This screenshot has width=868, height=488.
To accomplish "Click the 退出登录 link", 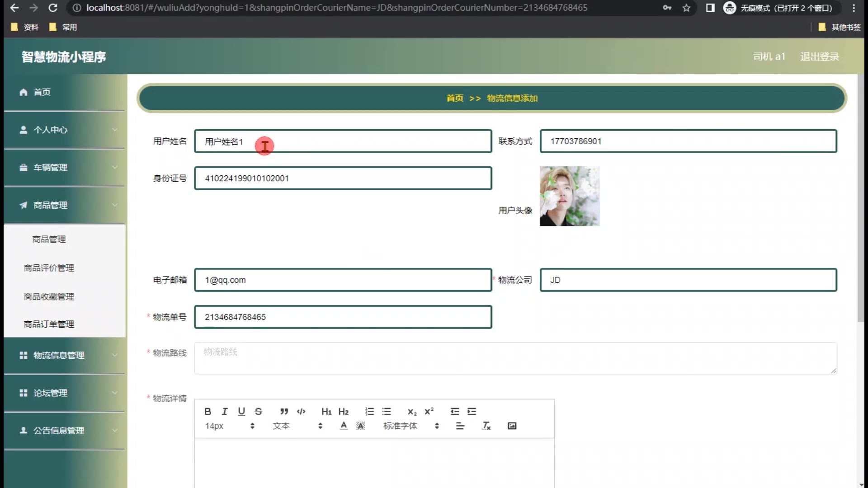I will pos(819,56).
